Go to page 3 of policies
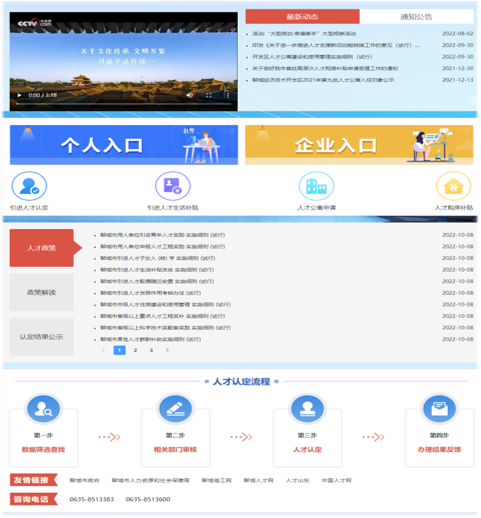This screenshot has height=518, width=481. point(151,350)
